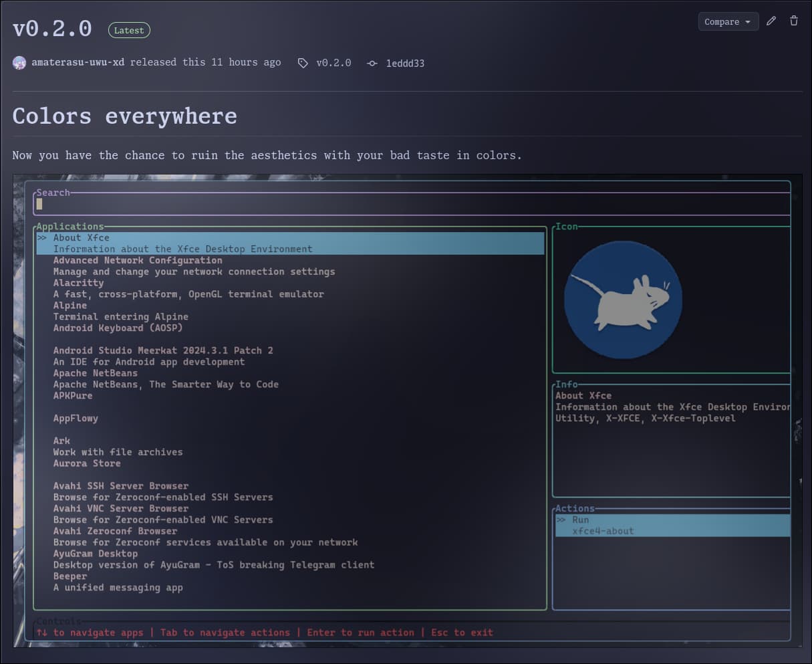Click the delete release trash icon
The image size is (812, 664).
pos(794,21)
